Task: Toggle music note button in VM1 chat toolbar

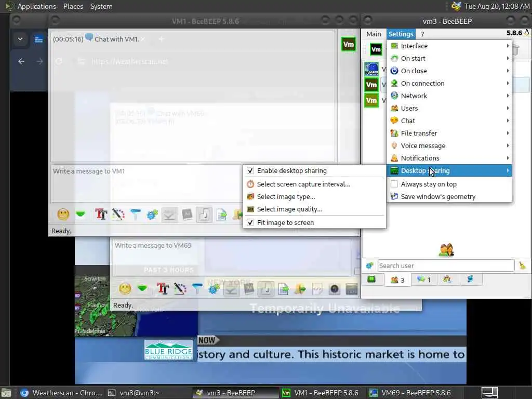Action: [204, 215]
